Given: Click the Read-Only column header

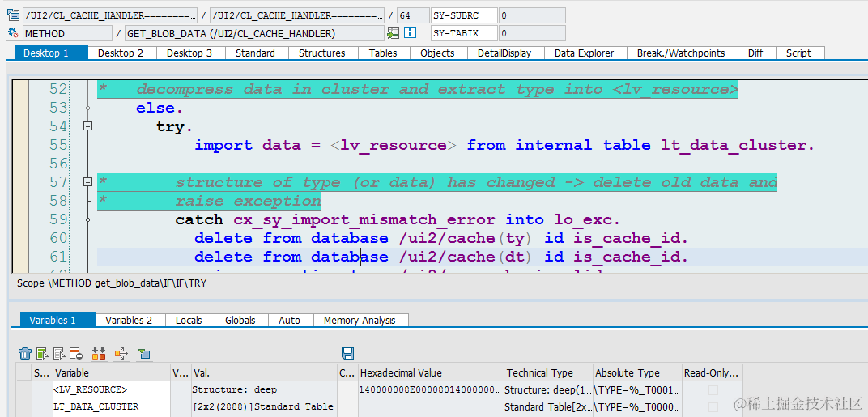Looking at the screenshot, I should (712, 372).
